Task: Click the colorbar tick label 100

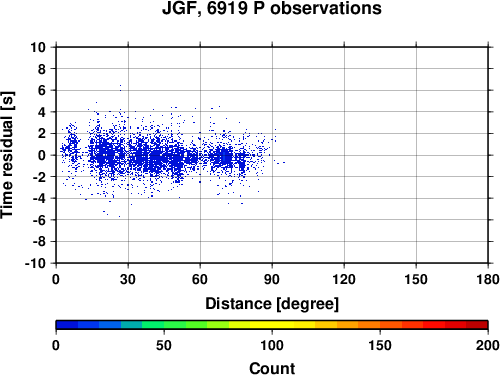Action: (x=272, y=345)
